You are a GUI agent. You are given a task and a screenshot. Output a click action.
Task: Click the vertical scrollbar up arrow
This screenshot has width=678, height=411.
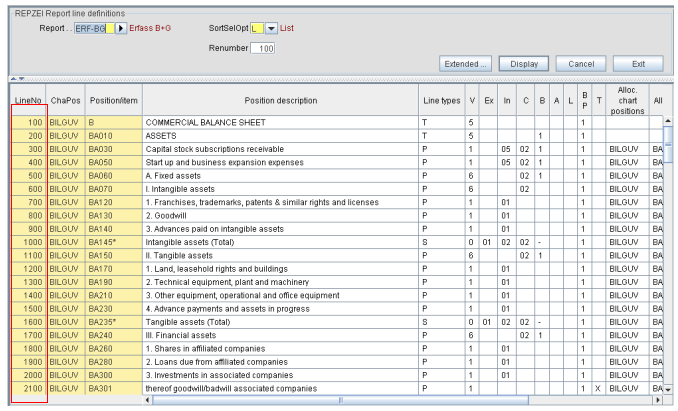pyautogui.click(x=668, y=121)
